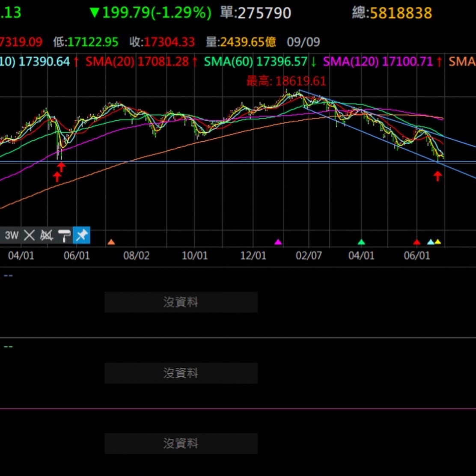Click the bottom 沒資料 indicator panel placeholder
476x476 pixels.
(181, 443)
